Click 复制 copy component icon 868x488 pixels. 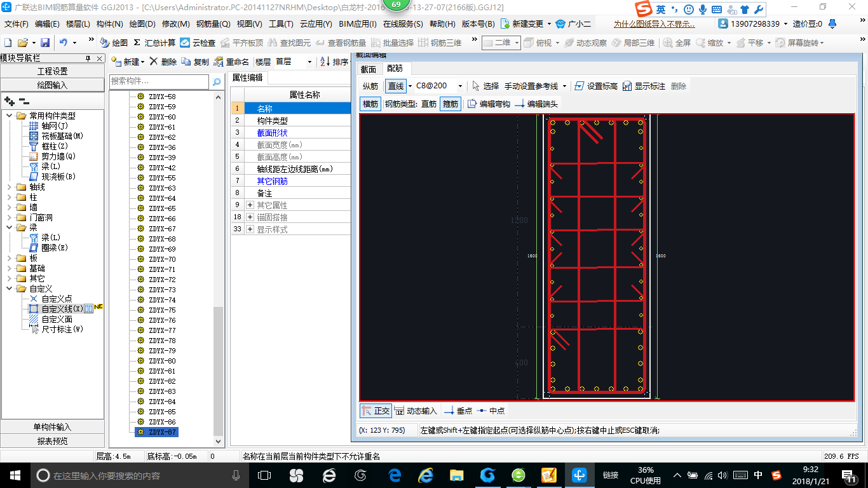click(195, 62)
